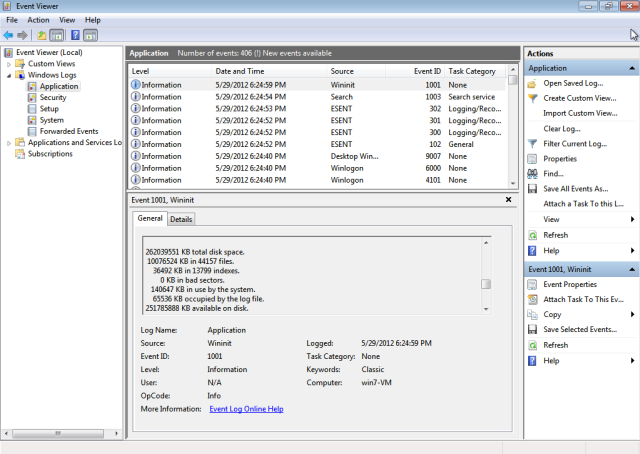Viewport: 640px width, 454px height.
Task: Sort by Task Category column header
Action: [476, 71]
